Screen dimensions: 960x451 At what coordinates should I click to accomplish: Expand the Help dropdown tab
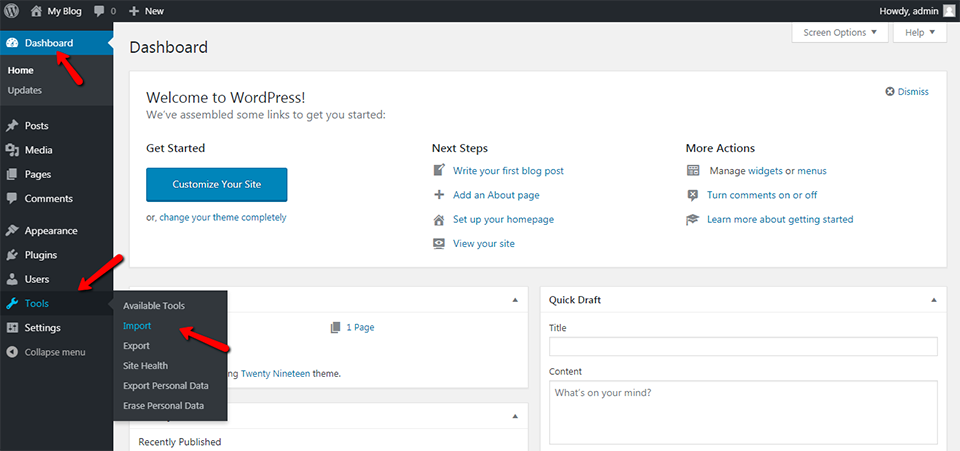pyautogui.click(x=920, y=32)
